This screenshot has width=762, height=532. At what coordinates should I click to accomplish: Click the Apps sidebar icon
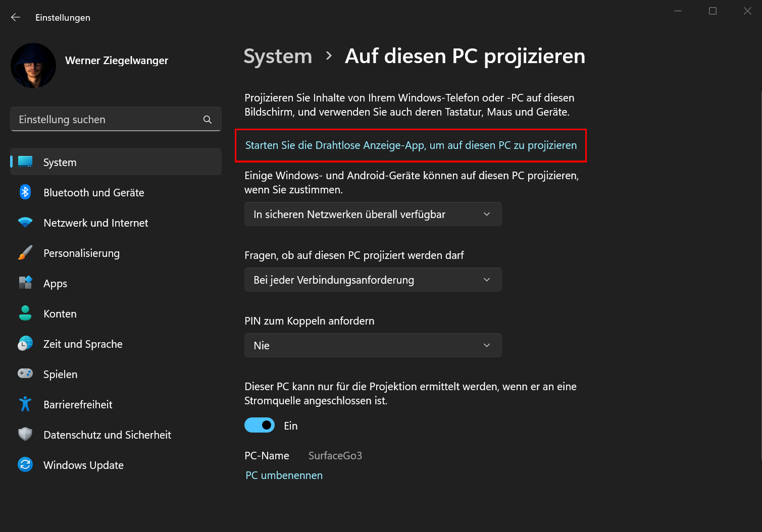pos(25,283)
